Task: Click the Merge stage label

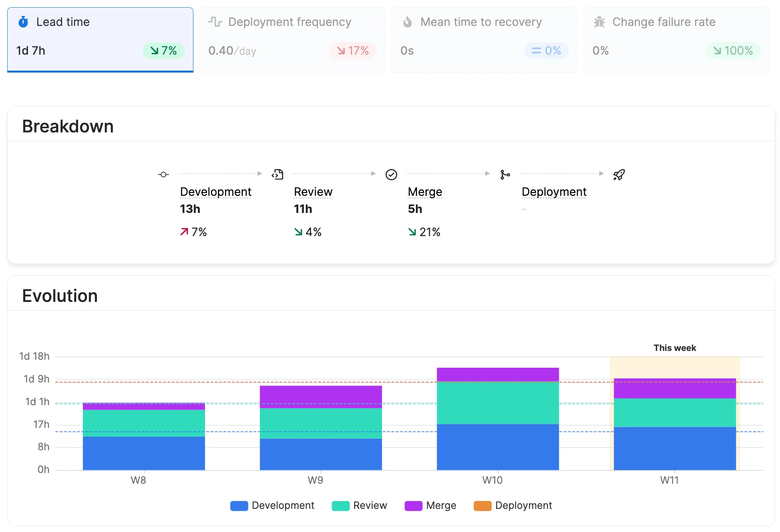Action: point(425,192)
